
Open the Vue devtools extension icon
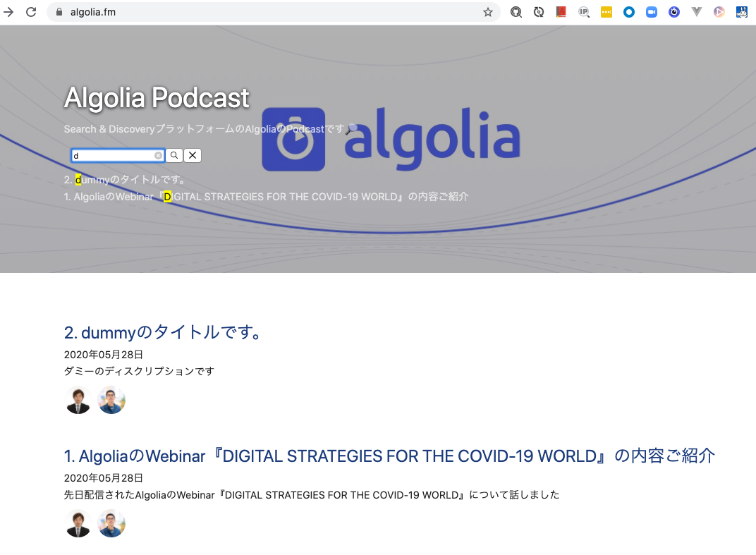696,12
